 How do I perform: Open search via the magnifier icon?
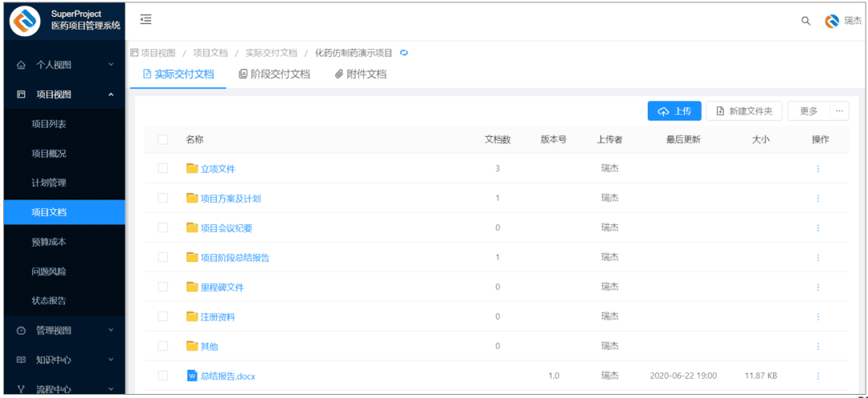pos(806,21)
